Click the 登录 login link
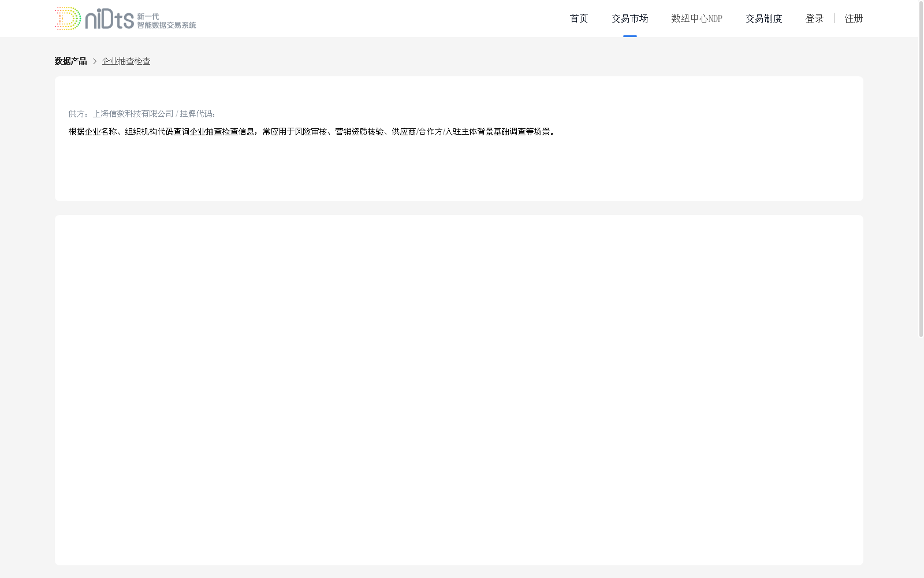This screenshot has height=578, width=924. click(x=814, y=18)
